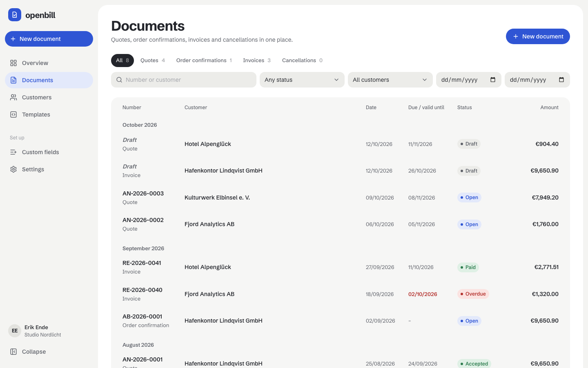Screen dimensions: 588x368
Task: Open Settings in the sidebar
Action: (49, 169)
